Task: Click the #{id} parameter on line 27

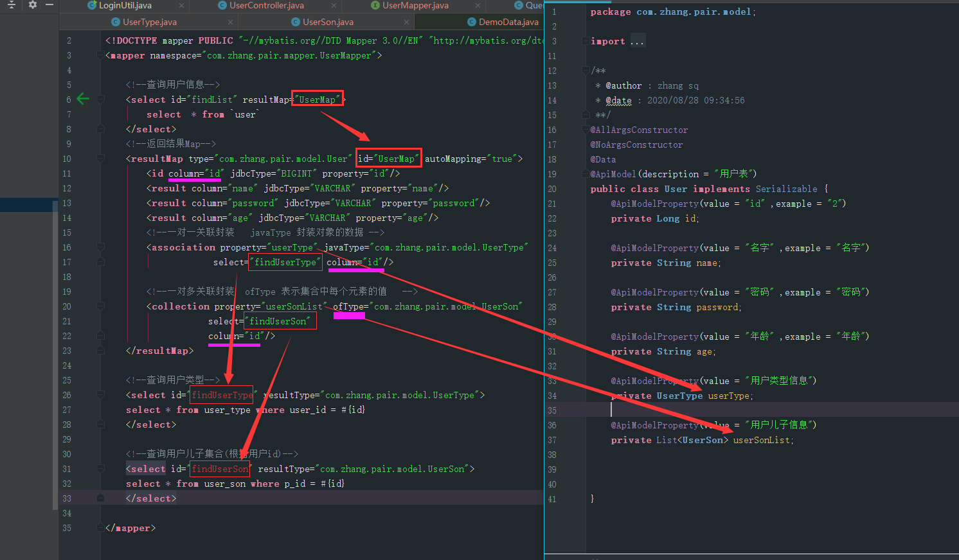Action: [x=353, y=410]
